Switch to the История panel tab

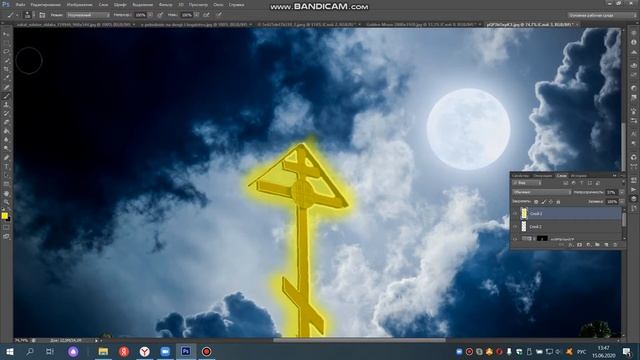click(579, 176)
